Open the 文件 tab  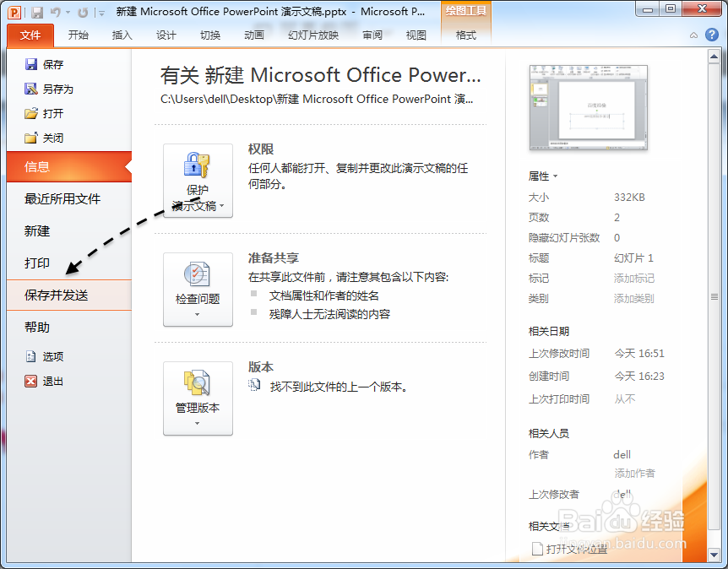pyautogui.click(x=30, y=35)
